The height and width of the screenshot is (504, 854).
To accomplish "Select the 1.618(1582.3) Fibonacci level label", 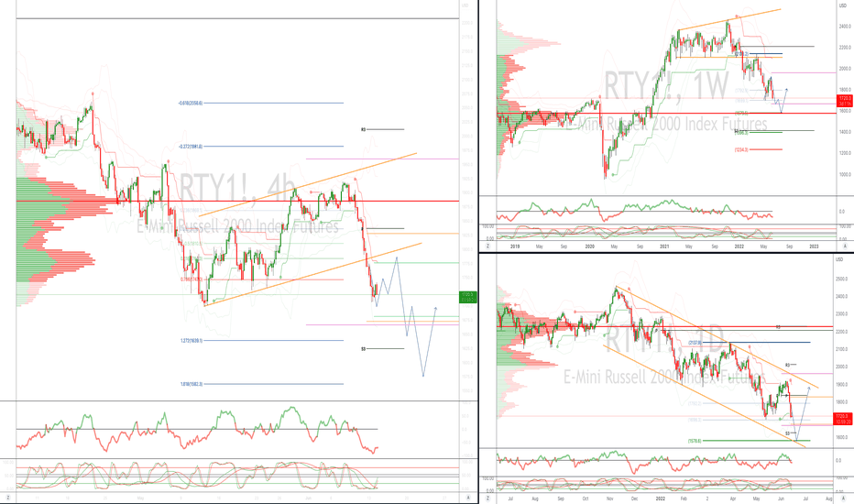I will 192,384.
